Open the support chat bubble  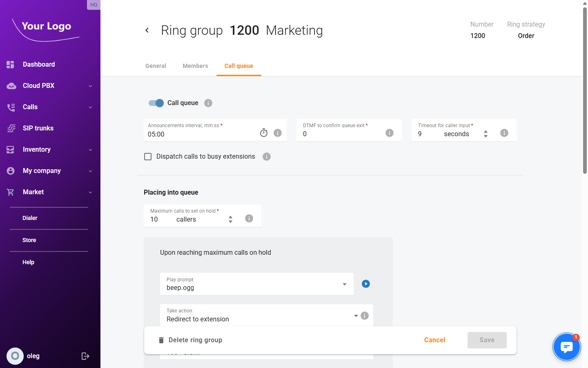(566, 346)
